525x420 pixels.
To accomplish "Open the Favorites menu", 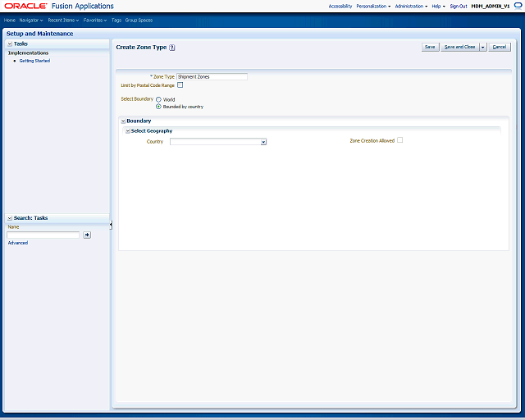I will click(95, 20).
